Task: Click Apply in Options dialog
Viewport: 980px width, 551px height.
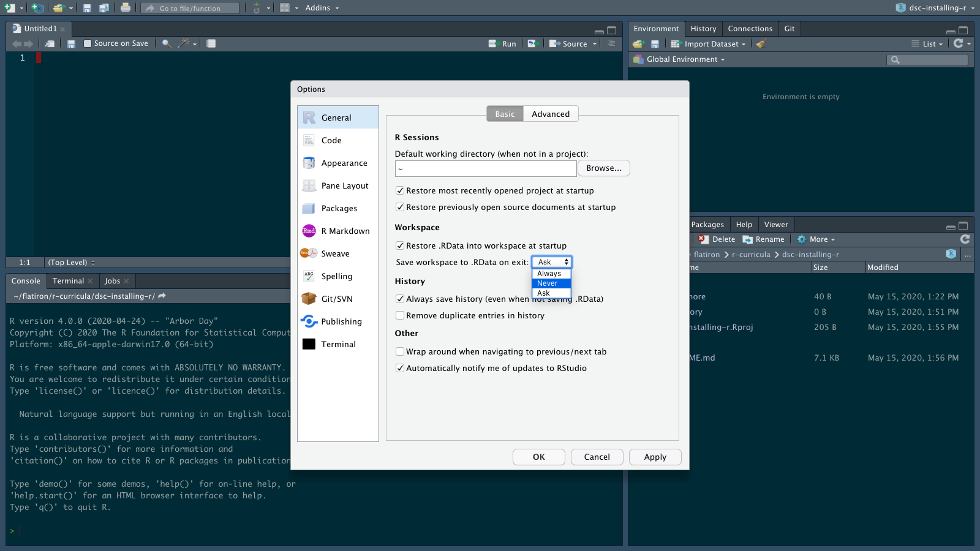Action: point(655,457)
